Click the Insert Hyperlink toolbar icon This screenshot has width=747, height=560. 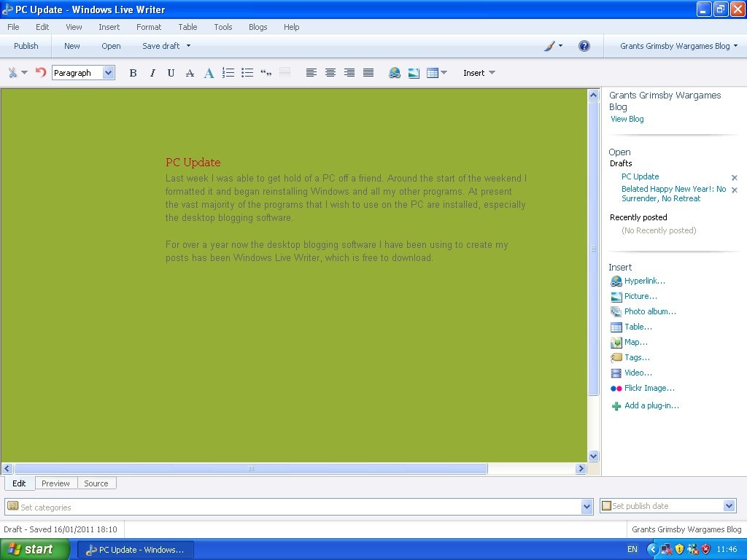click(x=395, y=73)
